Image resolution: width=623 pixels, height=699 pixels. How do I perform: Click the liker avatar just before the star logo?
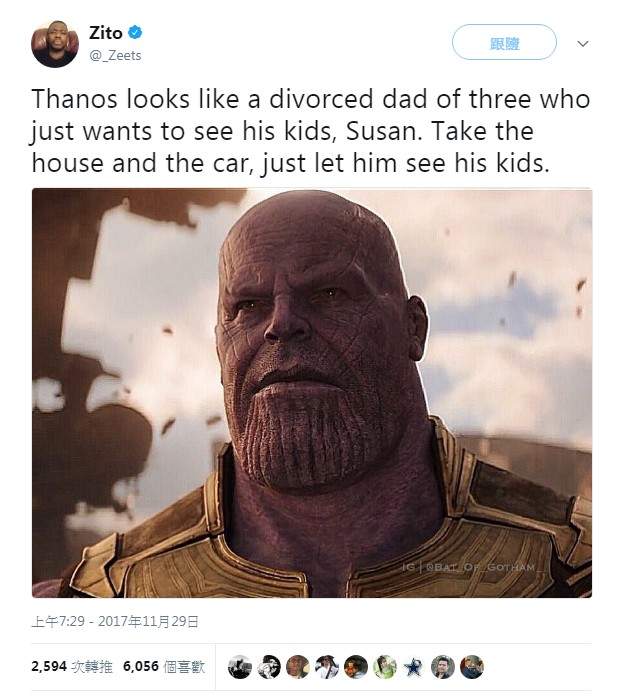385,667
